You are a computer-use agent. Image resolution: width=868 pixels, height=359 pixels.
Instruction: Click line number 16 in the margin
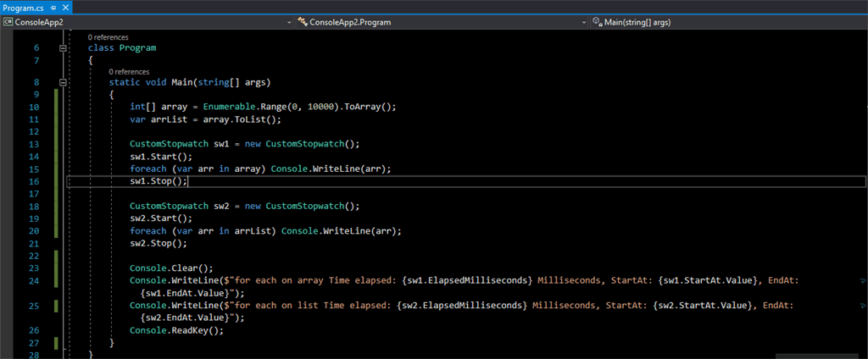[34, 181]
